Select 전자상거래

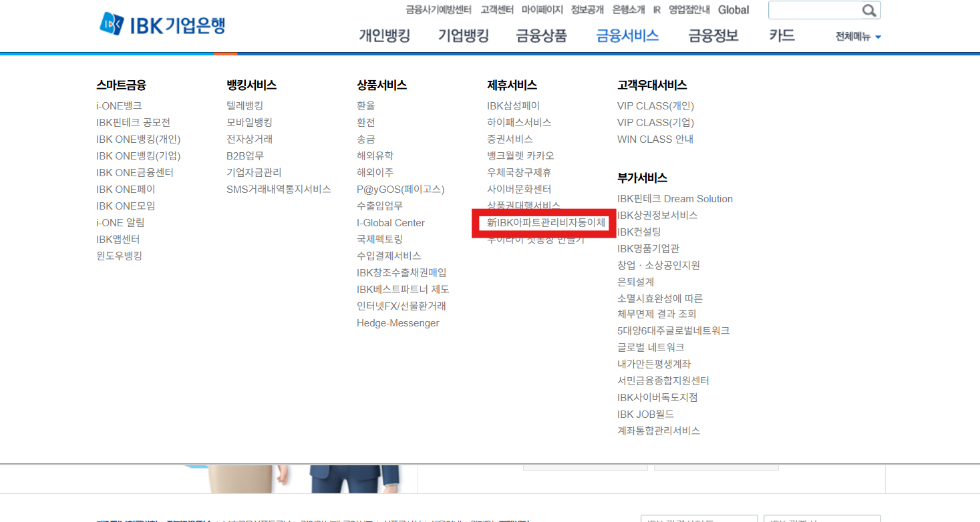pos(249,139)
